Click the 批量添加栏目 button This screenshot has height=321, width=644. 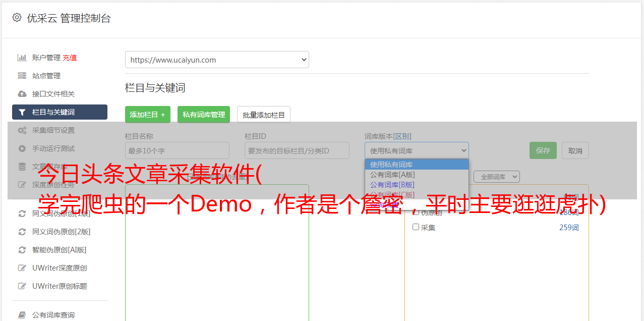click(x=264, y=115)
